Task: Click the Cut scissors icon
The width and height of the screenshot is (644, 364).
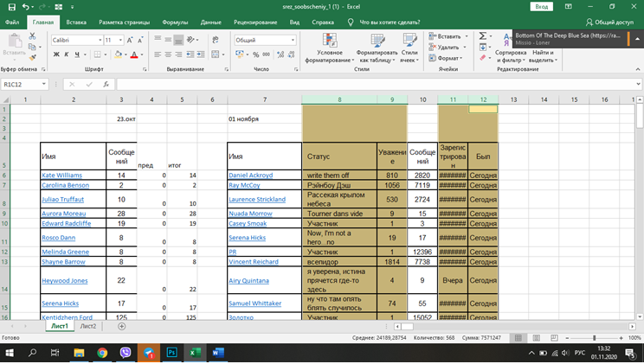Action: (x=32, y=36)
